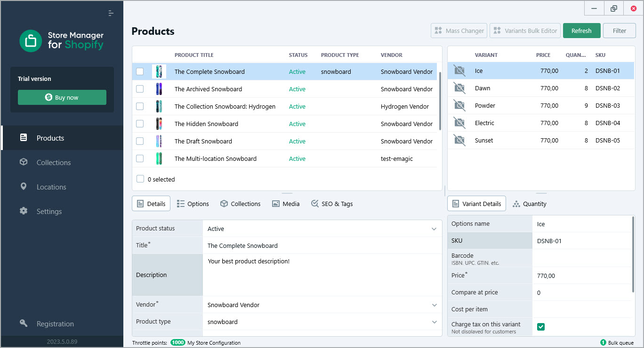Click the no-image icon for Powder variant
644x348 pixels.
pos(459,105)
